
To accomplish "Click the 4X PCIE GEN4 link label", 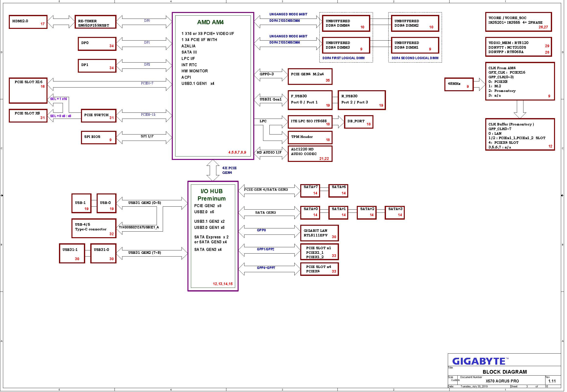I will pos(230,170).
